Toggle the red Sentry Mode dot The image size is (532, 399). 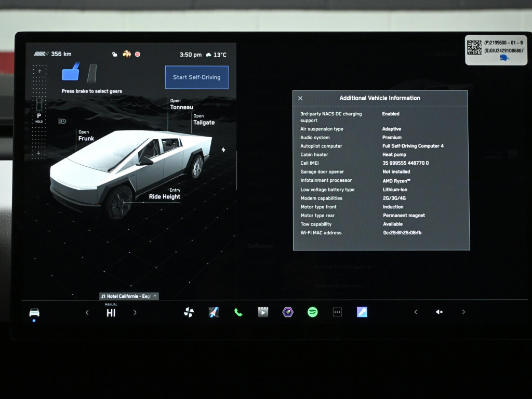click(138, 54)
